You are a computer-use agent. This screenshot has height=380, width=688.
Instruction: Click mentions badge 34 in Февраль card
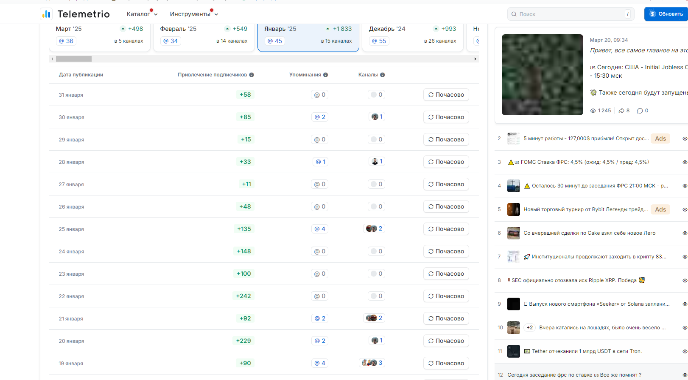(x=170, y=41)
